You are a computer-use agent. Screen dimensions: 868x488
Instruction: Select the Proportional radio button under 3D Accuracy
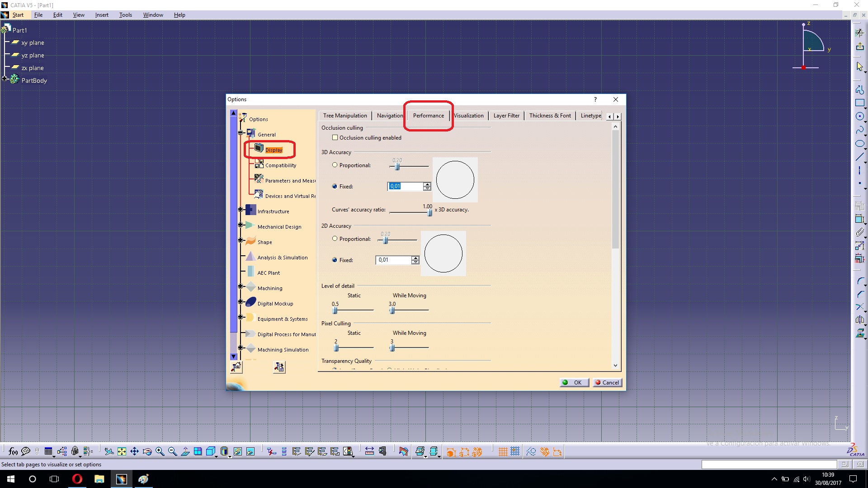tap(335, 165)
